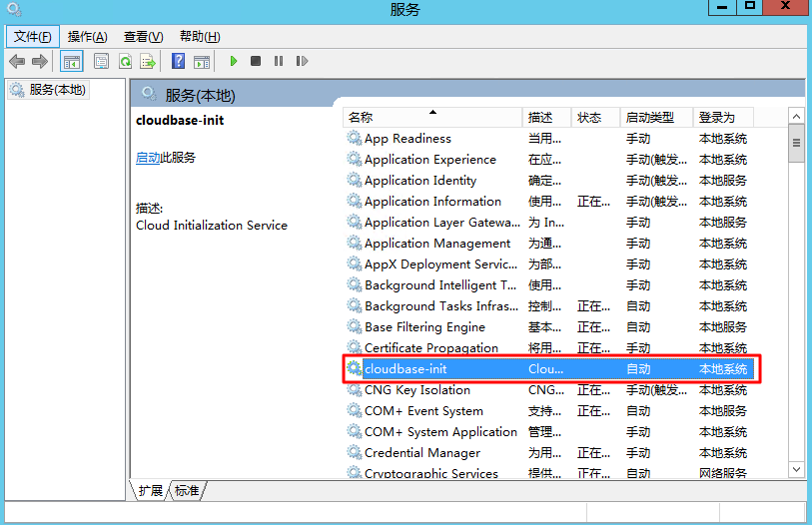Open the Properties toolbar icon
Screen dimensions: 812x525
click(x=102, y=62)
